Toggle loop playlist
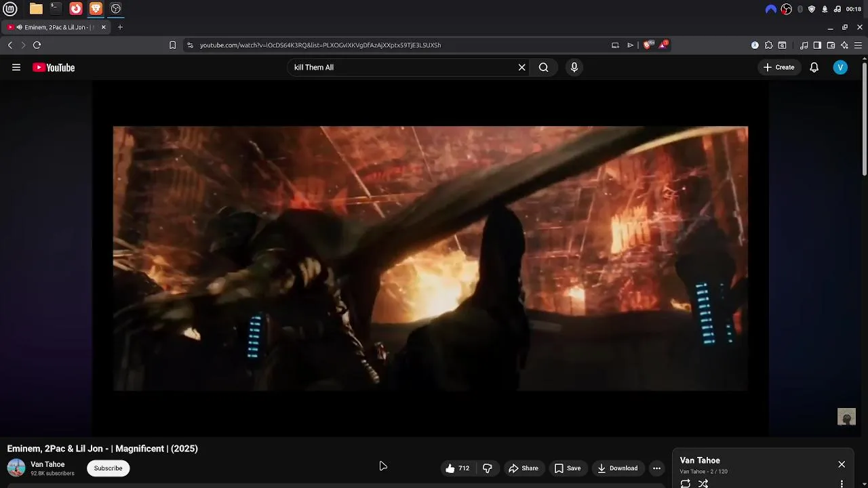The image size is (868, 488). tap(686, 483)
